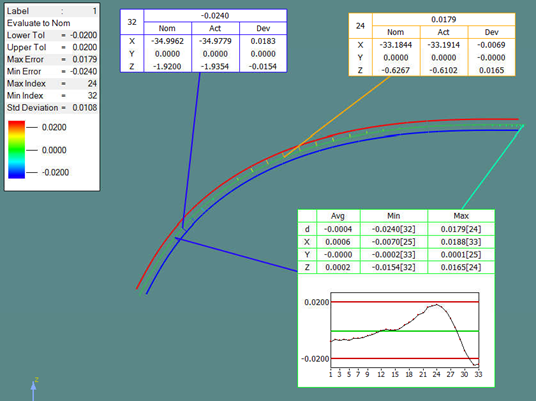Click the d row 0.0179[24] cell
Screen dimensions: 536x401
tap(460, 229)
